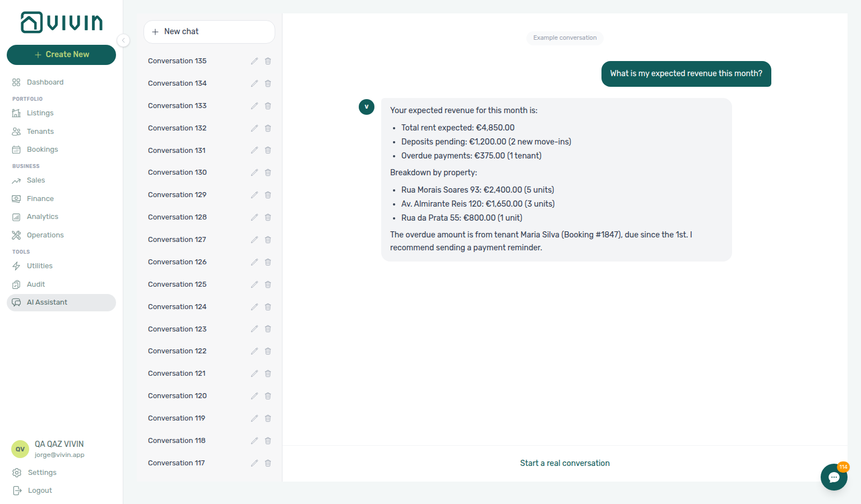Delete Conversation 128
This screenshot has width=861, height=504.
pos(268,217)
